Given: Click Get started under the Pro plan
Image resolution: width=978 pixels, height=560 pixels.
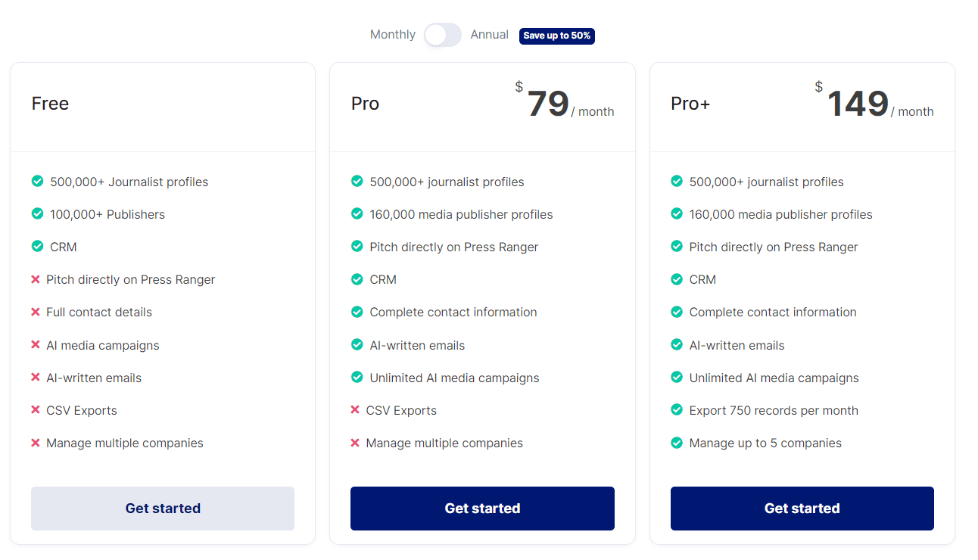Looking at the screenshot, I should (x=482, y=508).
